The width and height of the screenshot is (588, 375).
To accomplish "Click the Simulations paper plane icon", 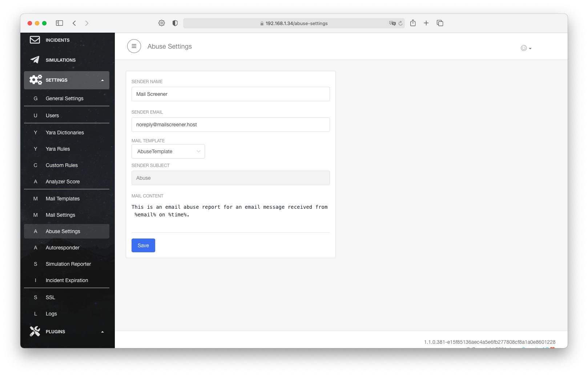I will pyautogui.click(x=35, y=60).
